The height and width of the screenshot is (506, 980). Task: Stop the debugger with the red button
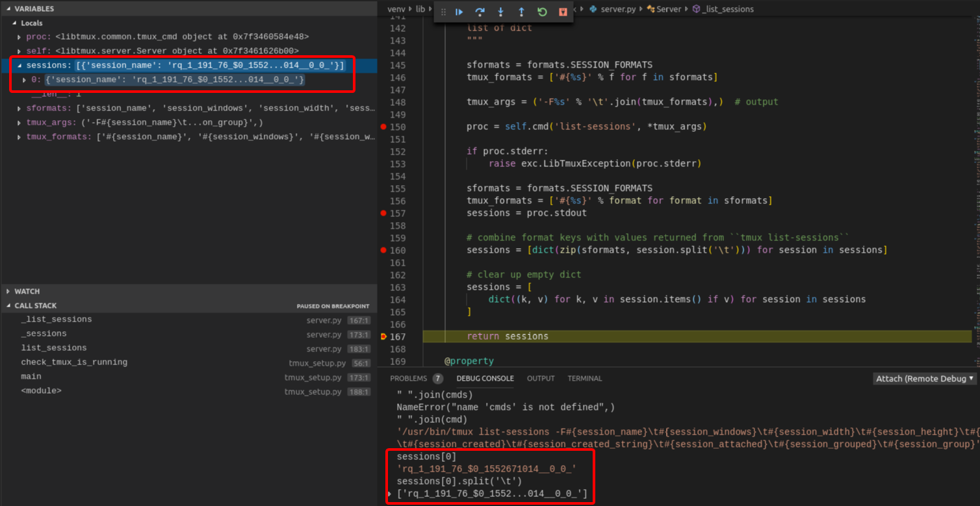(x=563, y=12)
